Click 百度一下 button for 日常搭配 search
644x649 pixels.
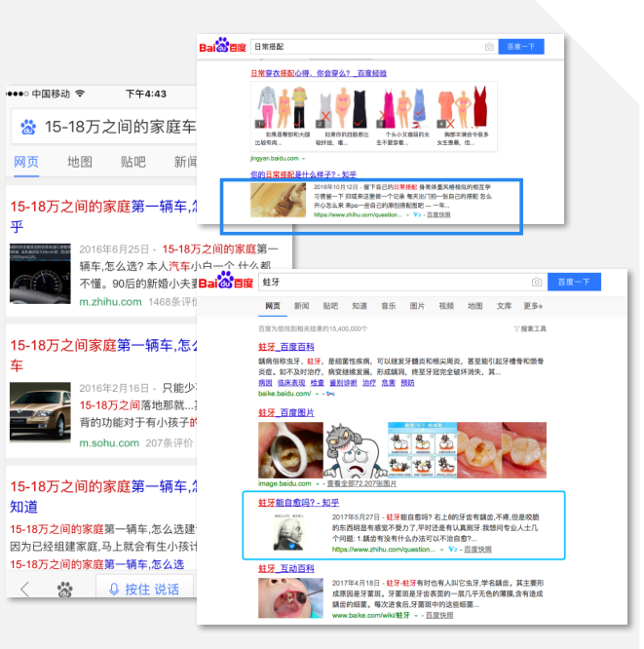518,46
